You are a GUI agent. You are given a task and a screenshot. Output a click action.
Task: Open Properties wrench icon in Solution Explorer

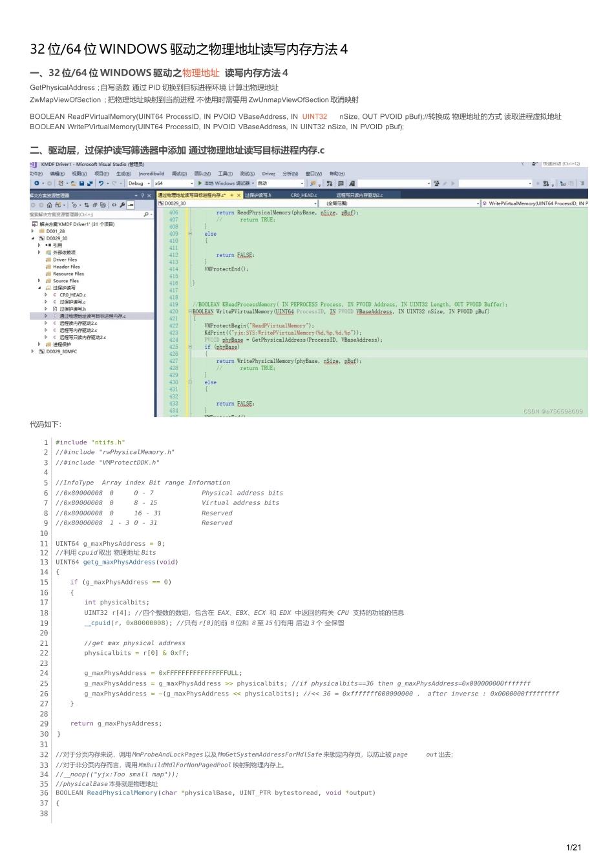122,205
